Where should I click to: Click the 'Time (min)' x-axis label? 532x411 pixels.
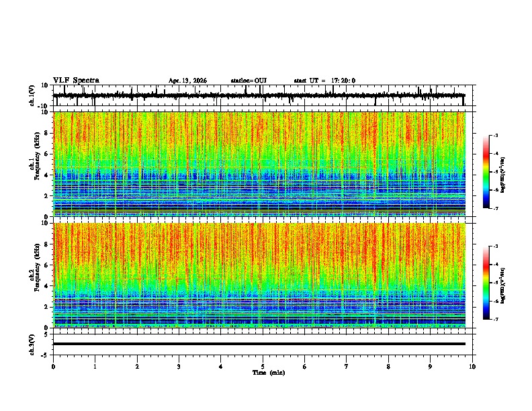pyautogui.click(x=269, y=373)
